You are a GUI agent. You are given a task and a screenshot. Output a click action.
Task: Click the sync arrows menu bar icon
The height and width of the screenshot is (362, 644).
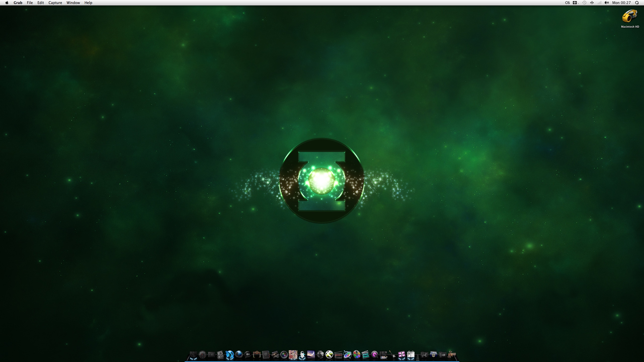coord(592,3)
